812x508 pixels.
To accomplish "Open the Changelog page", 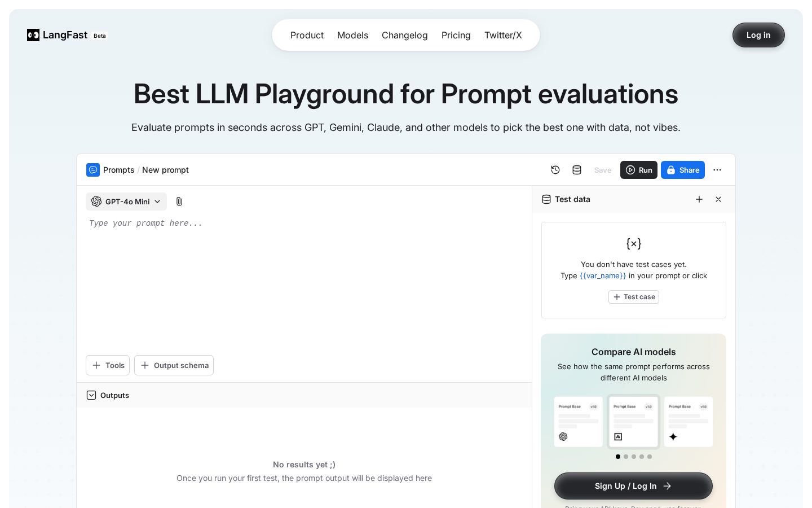I will (x=405, y=35).
